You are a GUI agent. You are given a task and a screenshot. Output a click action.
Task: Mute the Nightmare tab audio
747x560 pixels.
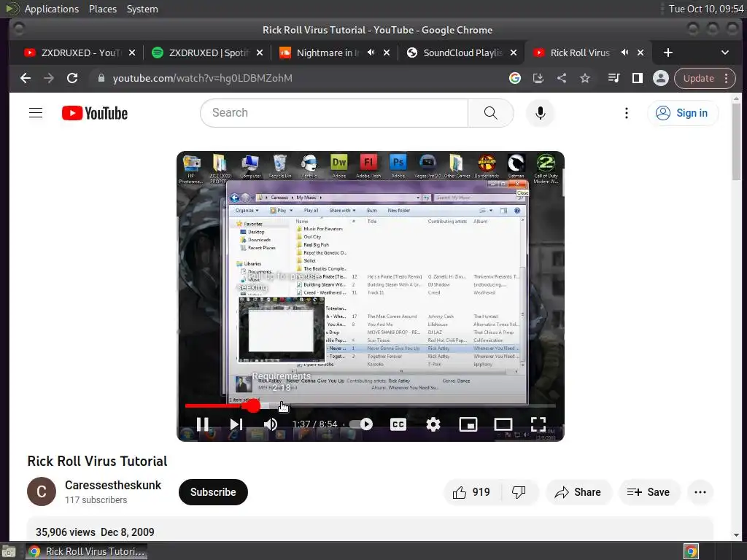pos(371,52)
